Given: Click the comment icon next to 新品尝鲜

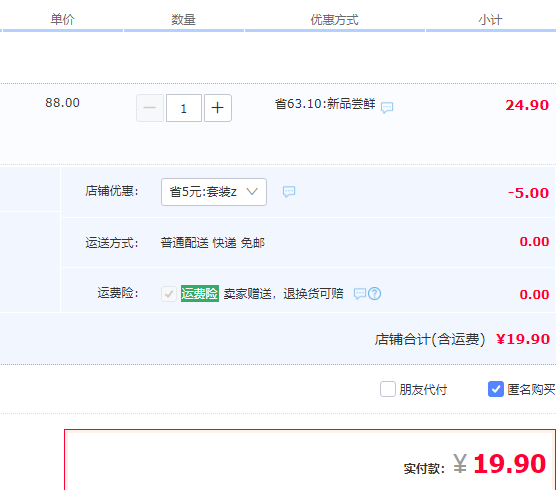Looking at the screenshot, I should 387,107.
